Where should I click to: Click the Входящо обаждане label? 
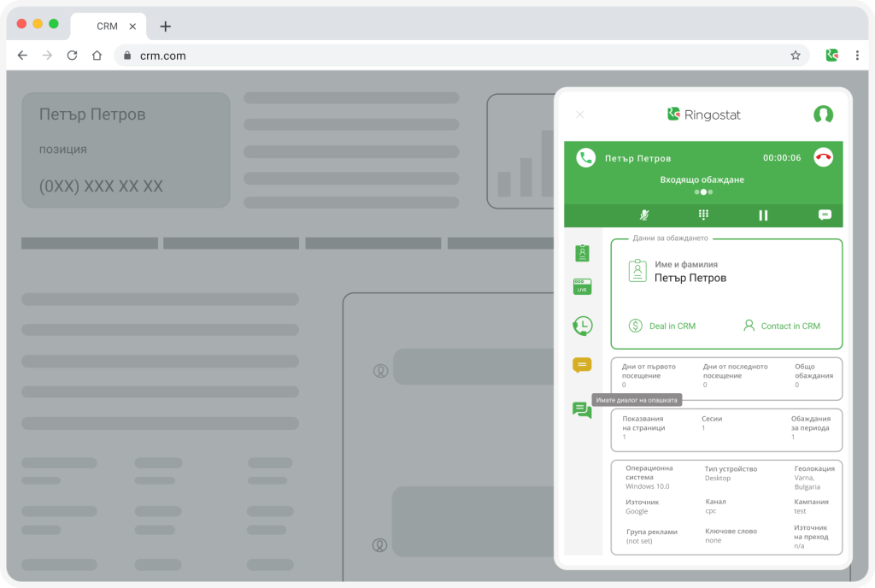point(702,179)
